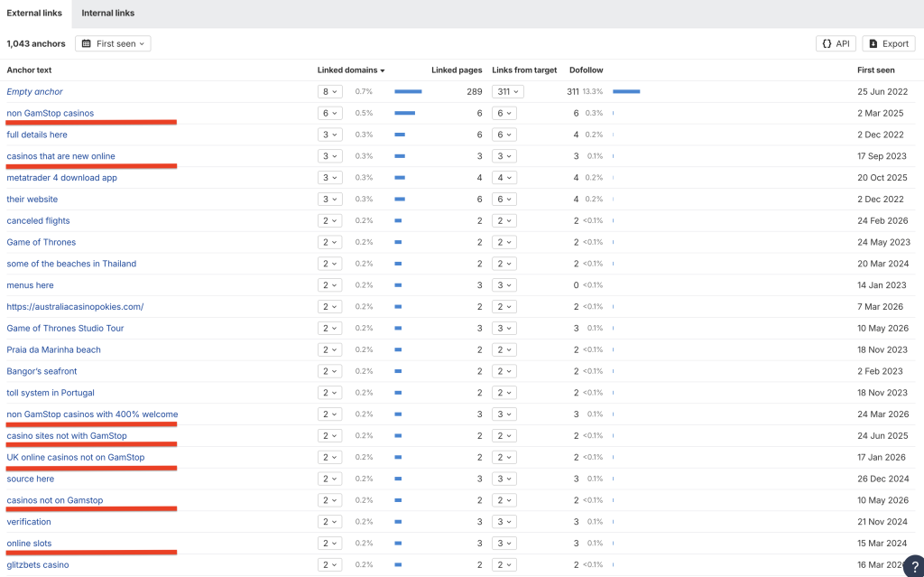
Task: Open the online slots anchor
Action: tap(29, 544)
